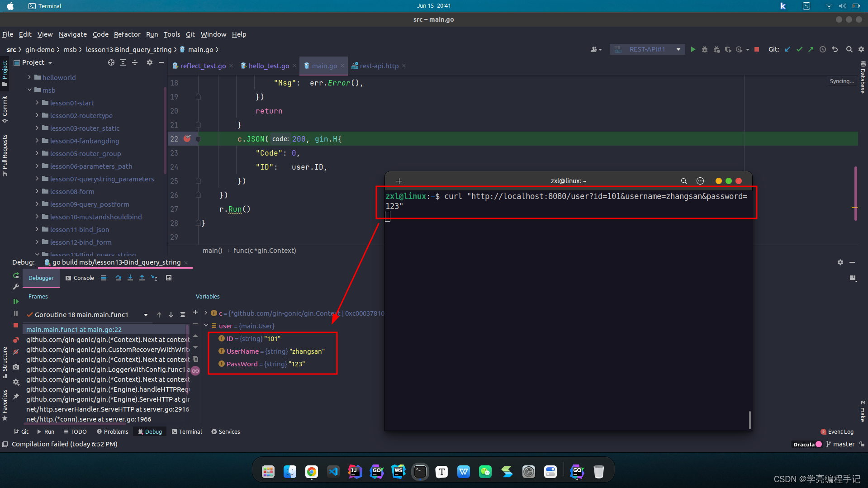
Task: Open the Navigate menu
Action: (73, 34)
